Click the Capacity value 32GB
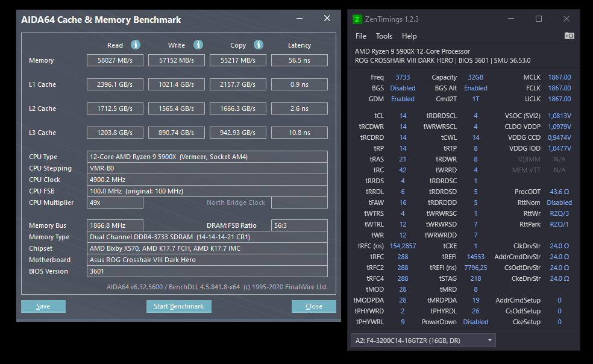The width and height of the screenshot is (593, 364). tap(475, 77)
